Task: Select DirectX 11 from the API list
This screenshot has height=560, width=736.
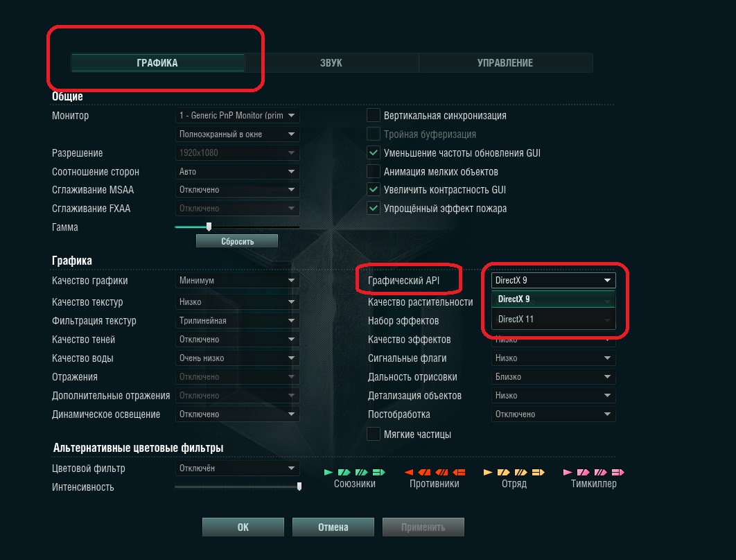Action: pyautogui.click(x=553, y=320)
